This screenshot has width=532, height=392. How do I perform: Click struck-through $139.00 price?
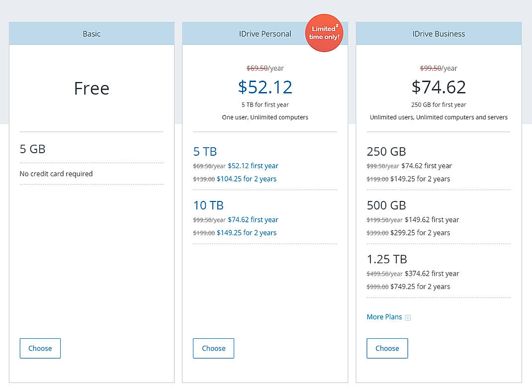pos(204,179)
